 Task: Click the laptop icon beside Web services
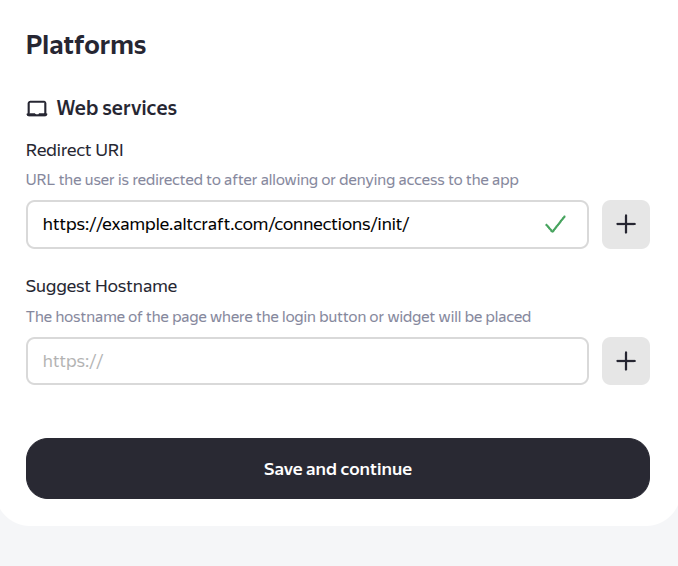pos(37,109)
